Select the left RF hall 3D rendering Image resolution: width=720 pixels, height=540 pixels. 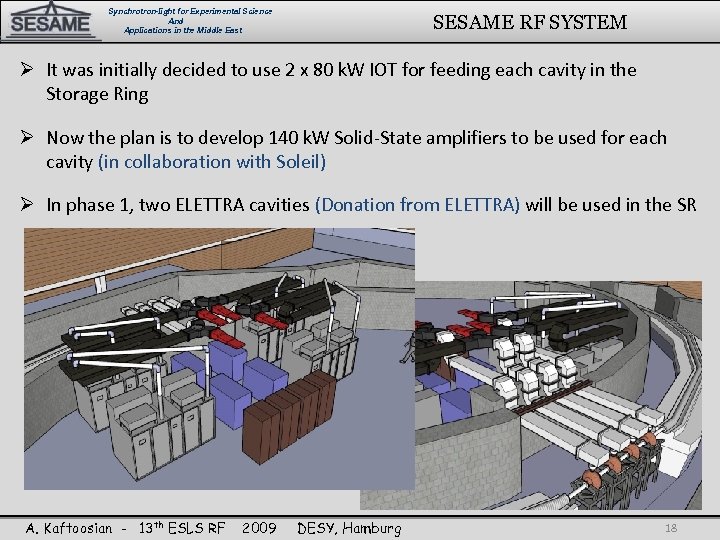point(219,359)
